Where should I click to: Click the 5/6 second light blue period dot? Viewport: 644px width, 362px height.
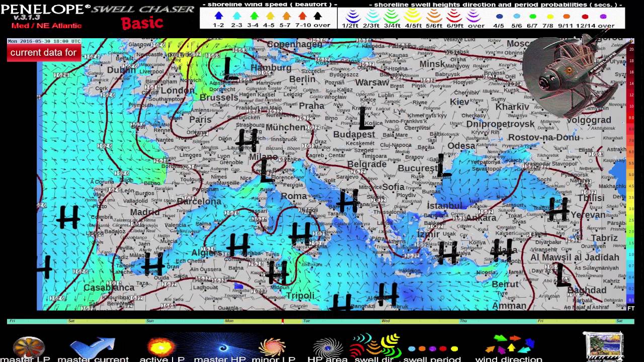coord(517,17)
